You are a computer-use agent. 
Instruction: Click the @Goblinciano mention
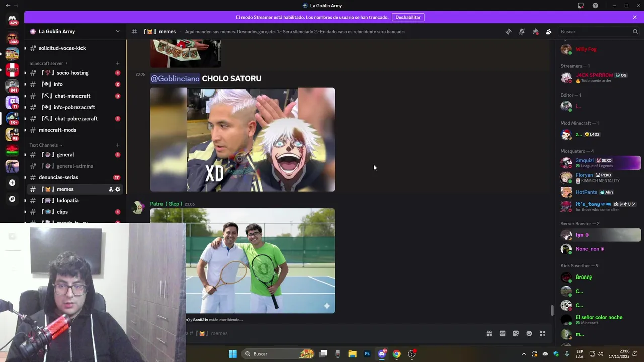[x=175, y=78]
